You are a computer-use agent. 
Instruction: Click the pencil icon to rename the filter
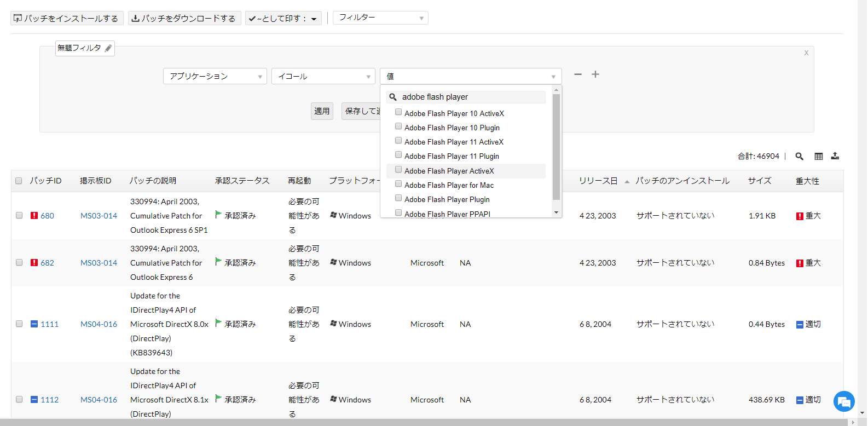(x=108, y=48)
